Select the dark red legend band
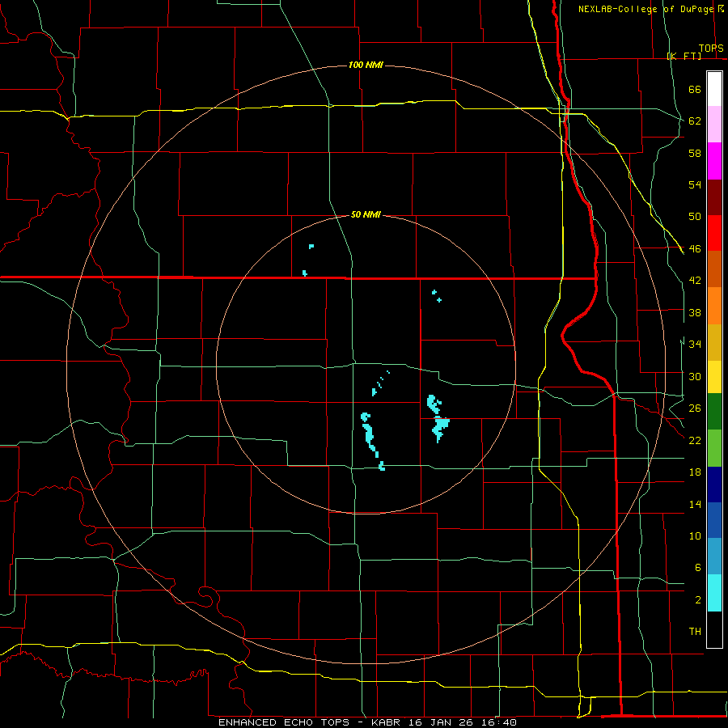This screenshot has height=728, width=728. (714, 197)
